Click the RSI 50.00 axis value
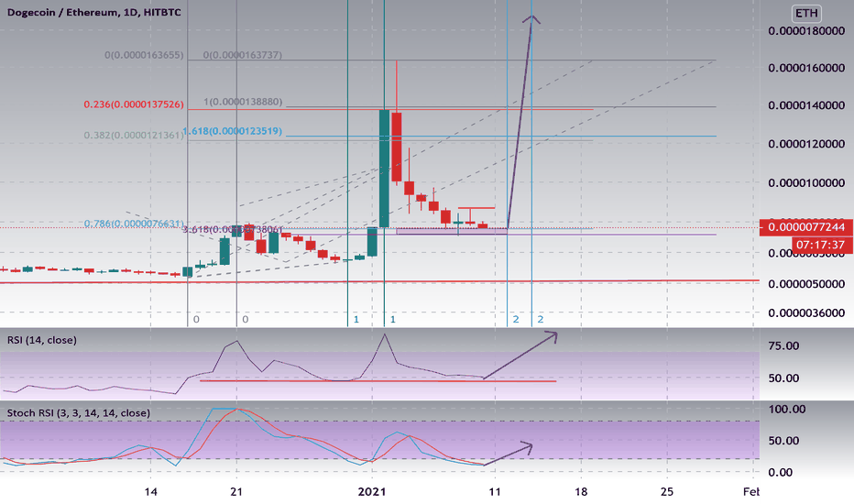This screenshot has width=854, height=504. pos(783,378)
